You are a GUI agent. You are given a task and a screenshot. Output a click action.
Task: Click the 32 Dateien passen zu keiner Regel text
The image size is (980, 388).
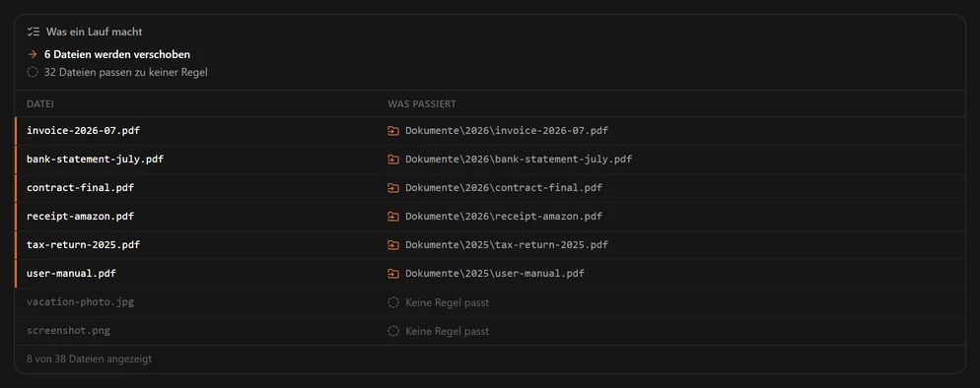125,72
